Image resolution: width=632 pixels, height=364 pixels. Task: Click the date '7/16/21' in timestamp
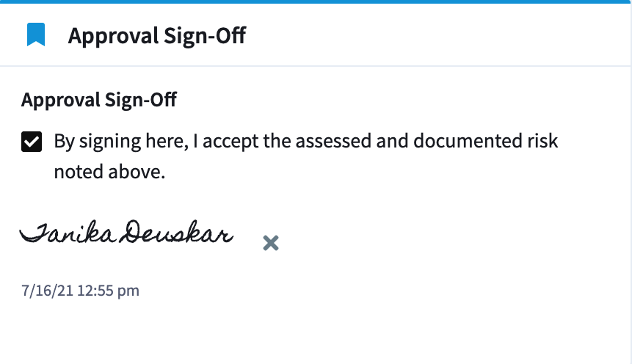(x=47, y=291)
